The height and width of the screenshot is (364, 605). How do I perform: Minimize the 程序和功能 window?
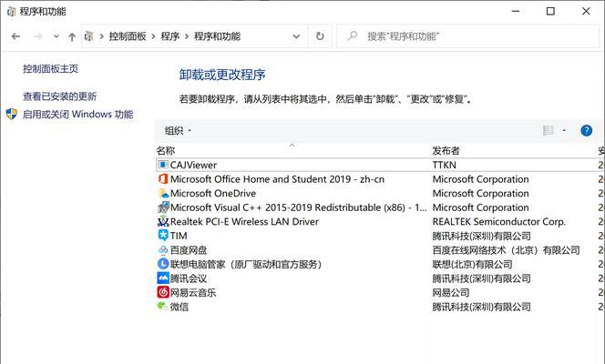click(516, 11)
